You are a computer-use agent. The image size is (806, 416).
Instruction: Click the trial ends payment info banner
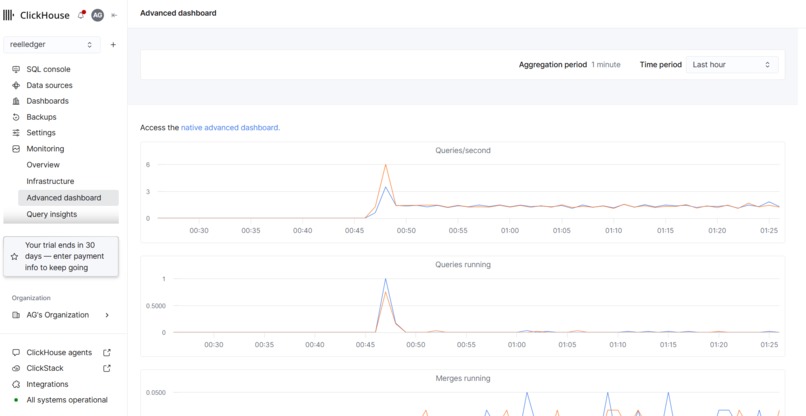[x=61, y=257]
